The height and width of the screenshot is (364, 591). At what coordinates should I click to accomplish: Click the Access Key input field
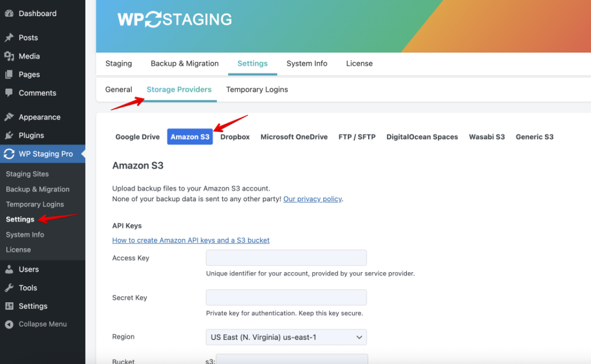(286, 258)
